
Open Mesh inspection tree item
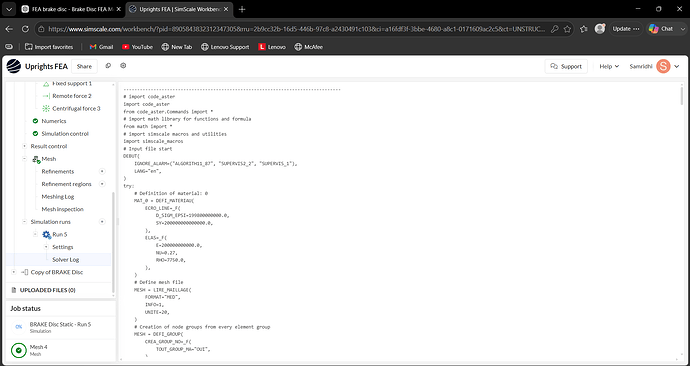coord(62,209)
